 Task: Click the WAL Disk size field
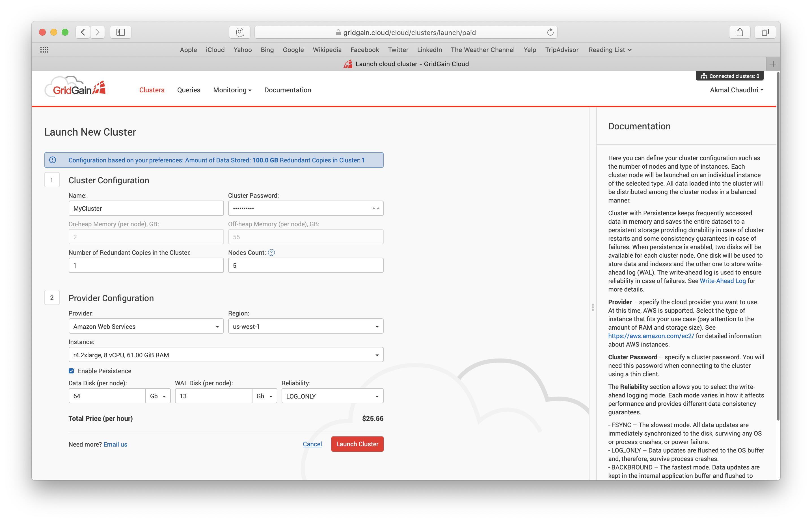214,396
